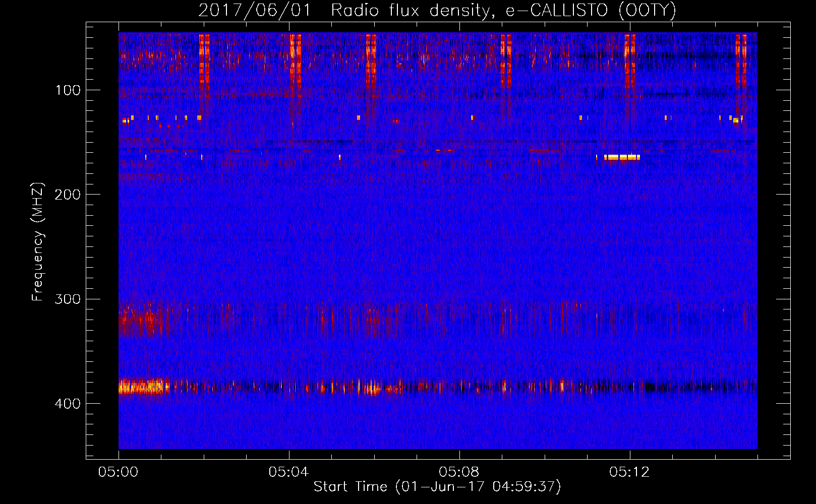Click the '200' frequency tick label
Image resolution: width=816 pixels, height=504 pixels.
[x=68, y=195]
